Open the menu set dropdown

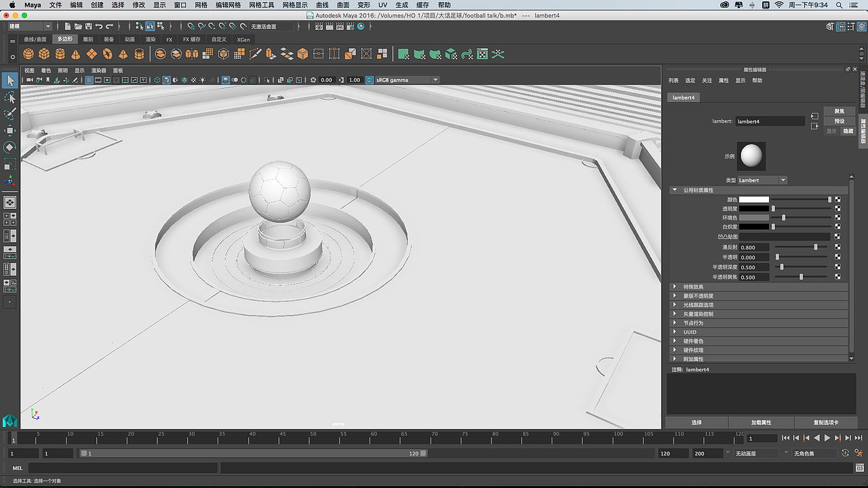click(29, 26)
